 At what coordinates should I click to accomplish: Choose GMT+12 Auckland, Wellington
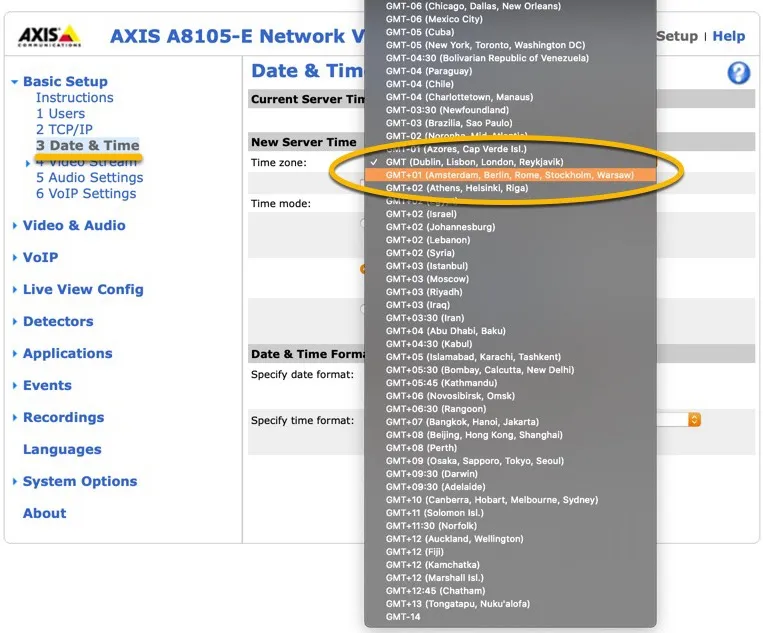click(x=510, y=539)
